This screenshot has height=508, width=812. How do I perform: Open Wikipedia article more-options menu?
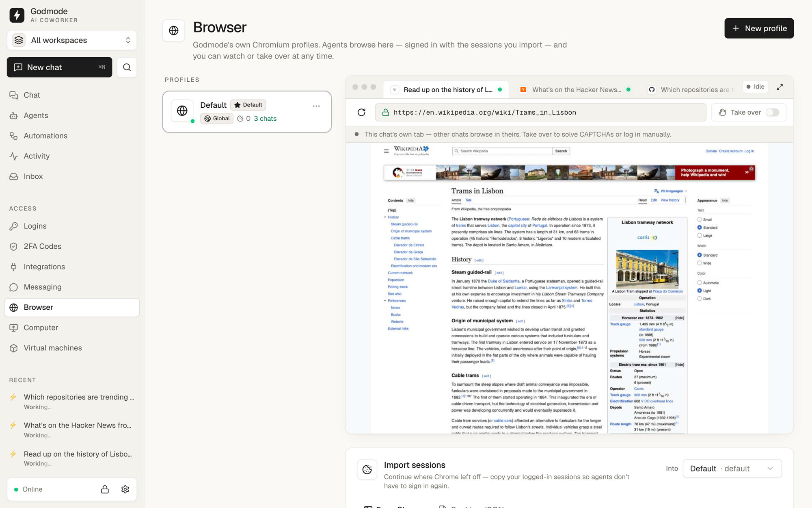[x=685, y=200]
